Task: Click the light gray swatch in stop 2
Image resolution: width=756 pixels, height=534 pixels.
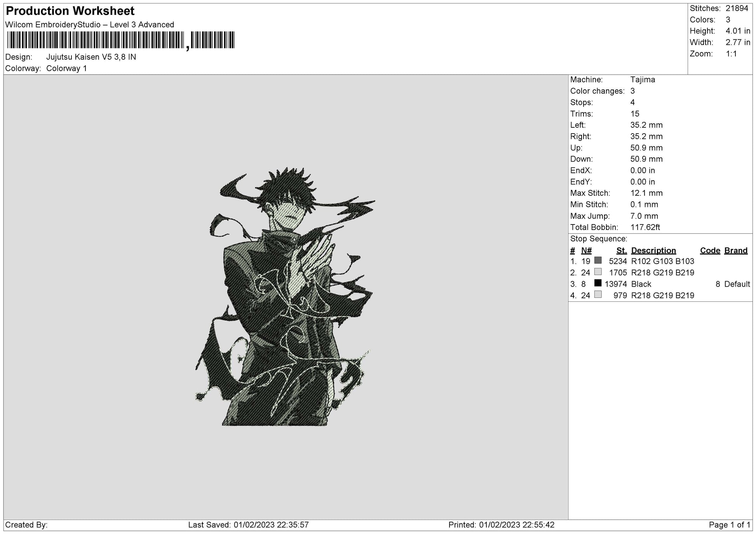Action: pyautogui.click(x=598, y=272)
